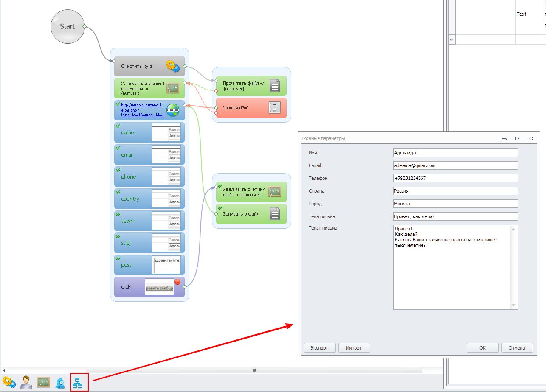The image size is (546, 392).
Task: Click the canvas horizontal scrollbar thumb
Action: tap(254, 370)
